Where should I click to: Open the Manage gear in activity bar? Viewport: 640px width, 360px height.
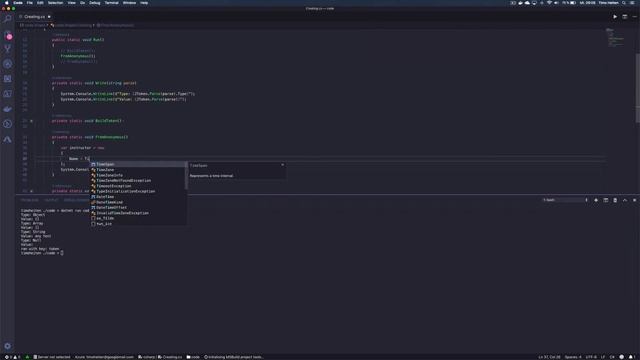click(x=7, y=346)
